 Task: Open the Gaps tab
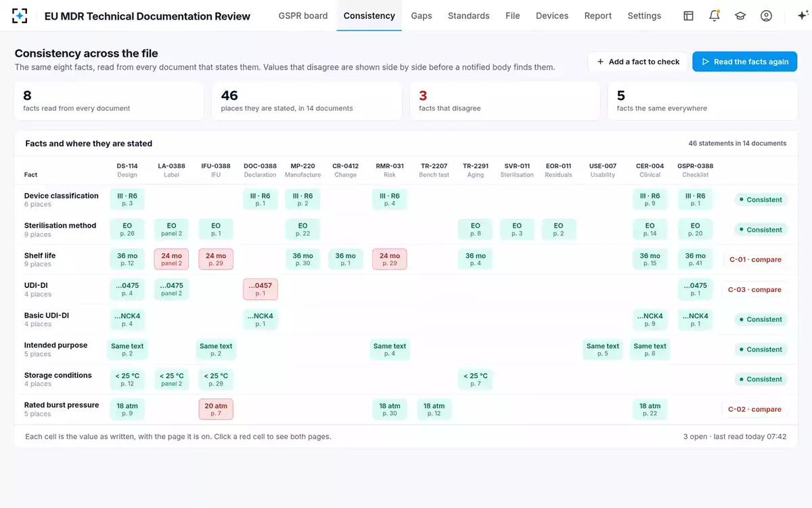(422, 16)
